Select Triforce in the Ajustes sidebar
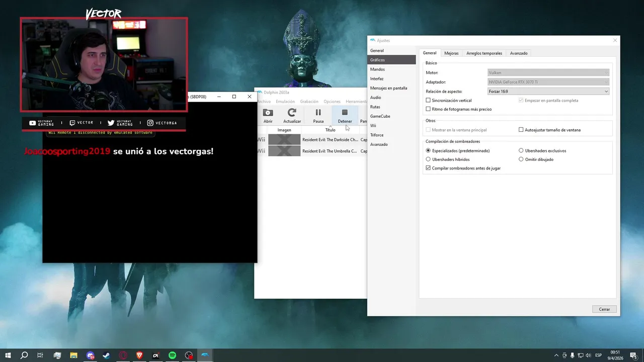 point(392,135)
